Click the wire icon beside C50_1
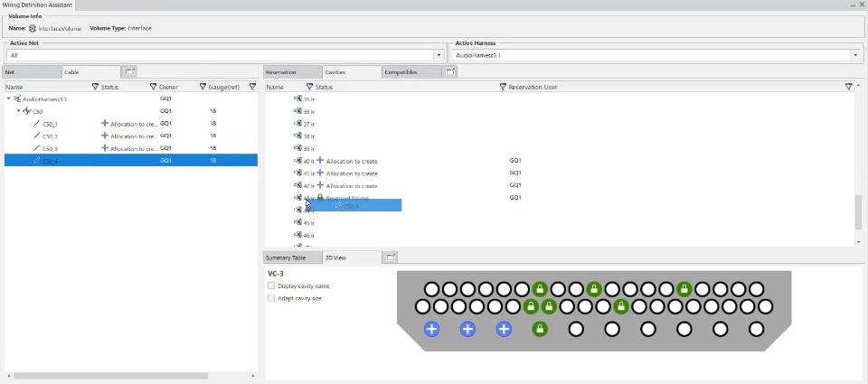868x384 pixels. coord(36,124)
